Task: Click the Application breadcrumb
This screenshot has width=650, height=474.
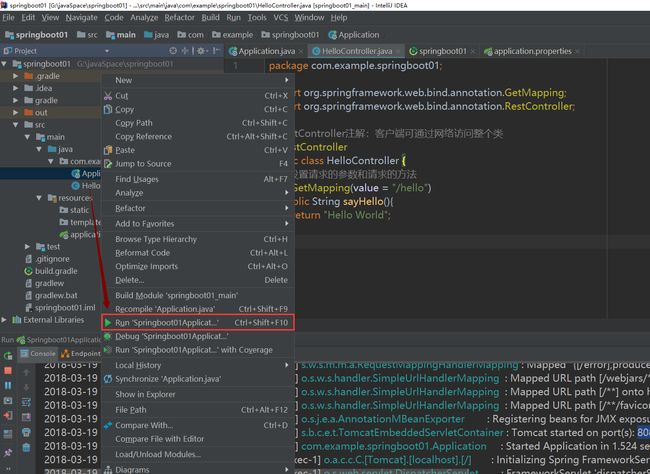Action: [354, 35]
